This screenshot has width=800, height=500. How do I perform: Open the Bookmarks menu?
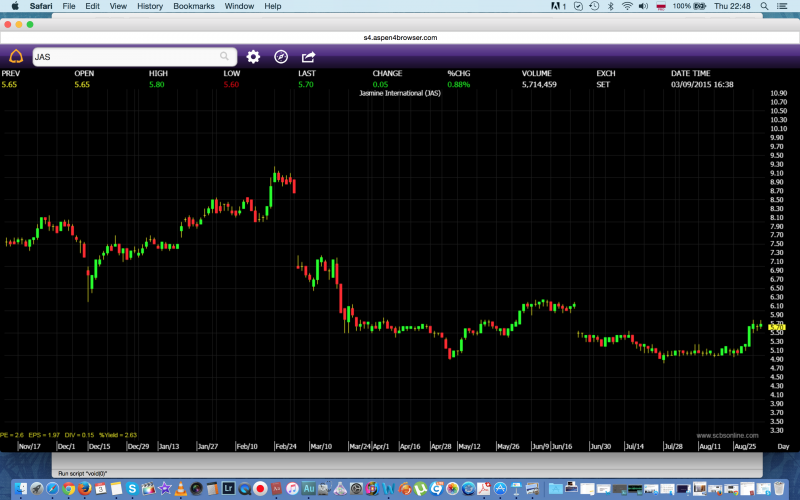point(193,6)
